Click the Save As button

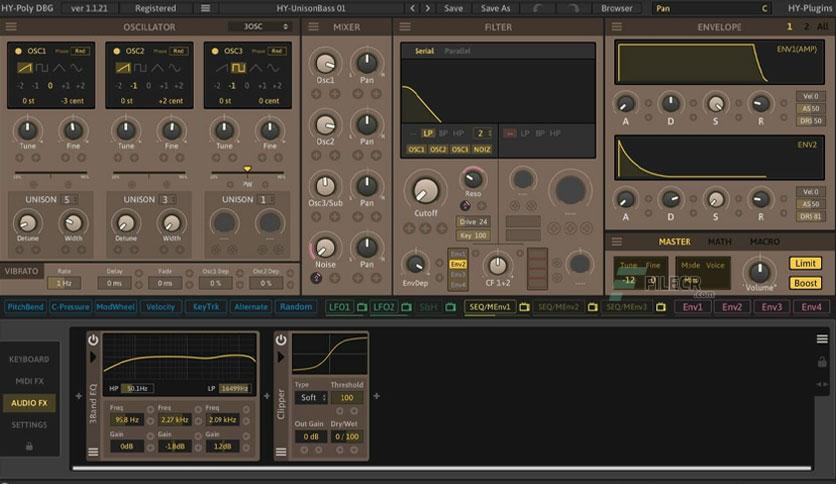coord(495,8)
